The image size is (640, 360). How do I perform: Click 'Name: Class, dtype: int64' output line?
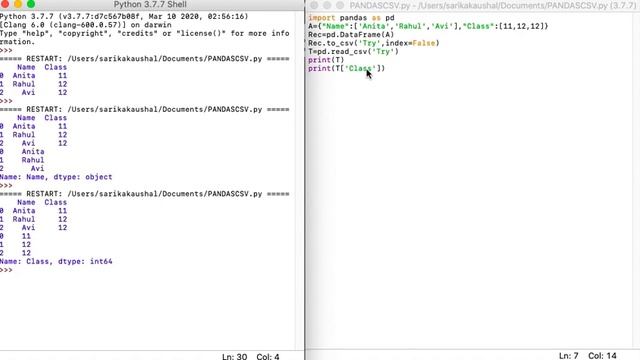(x=56, y=262)
